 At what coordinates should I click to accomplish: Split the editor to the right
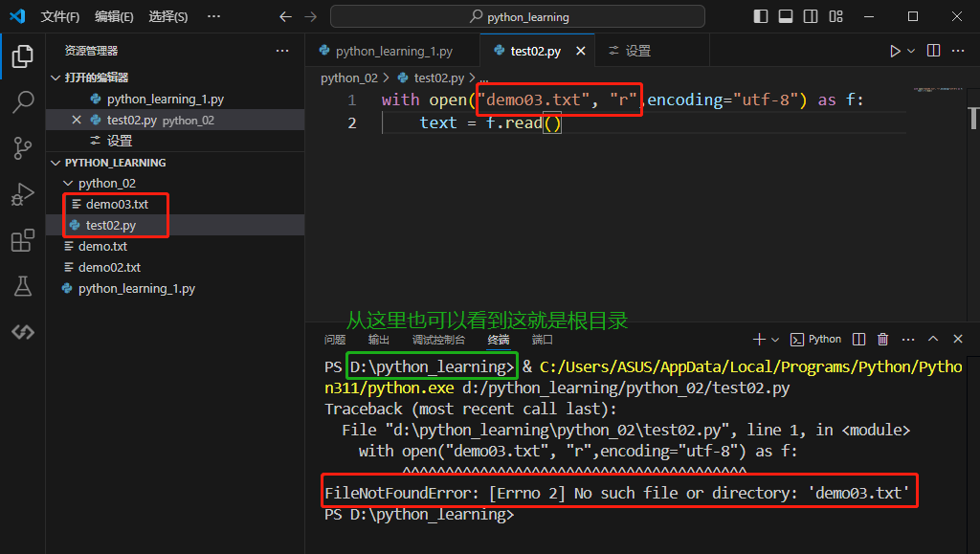[934, 51]
